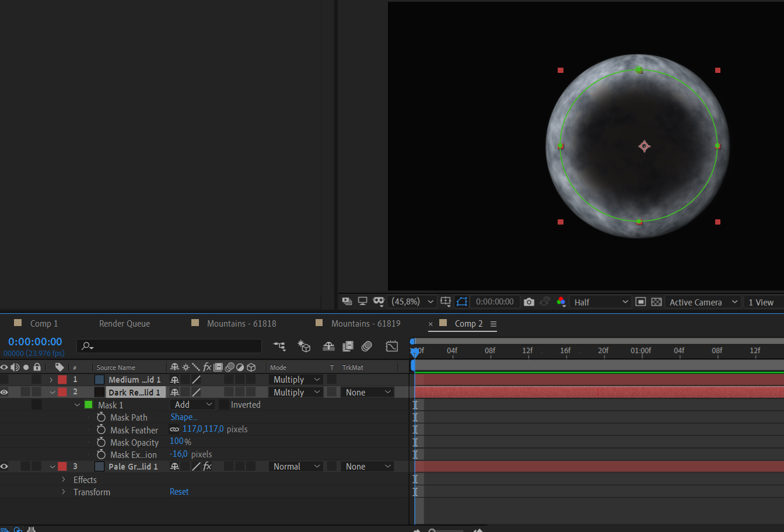
Task: Click the fx switch on Pale Gray Solid layer
Action: [x=207, y=467]
